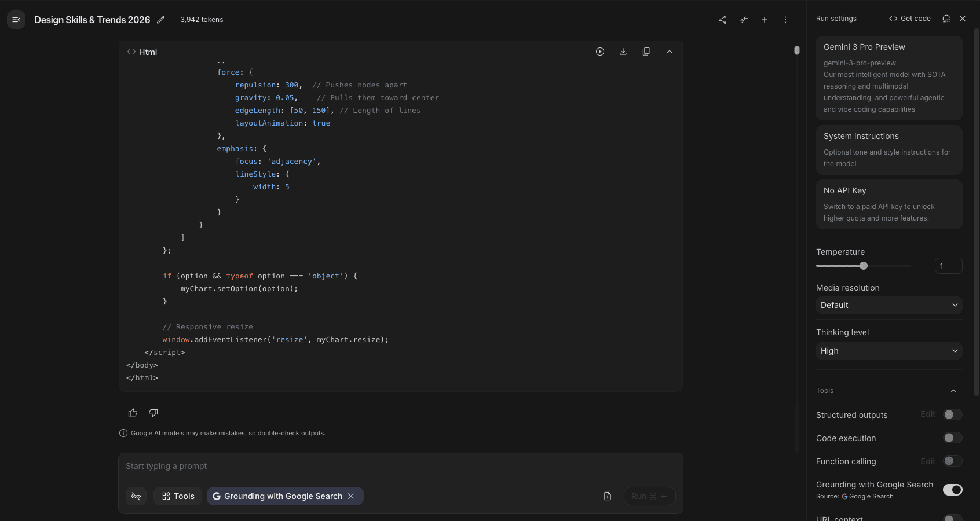Click the prompt input field
980x521 pixels.
(401, 466)
